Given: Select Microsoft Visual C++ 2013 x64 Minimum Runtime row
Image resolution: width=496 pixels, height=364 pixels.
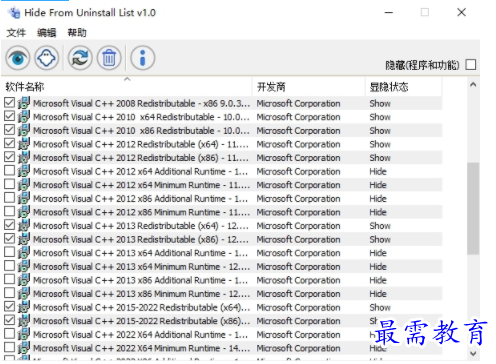Looking at the screenshot, I should (222, 266).
